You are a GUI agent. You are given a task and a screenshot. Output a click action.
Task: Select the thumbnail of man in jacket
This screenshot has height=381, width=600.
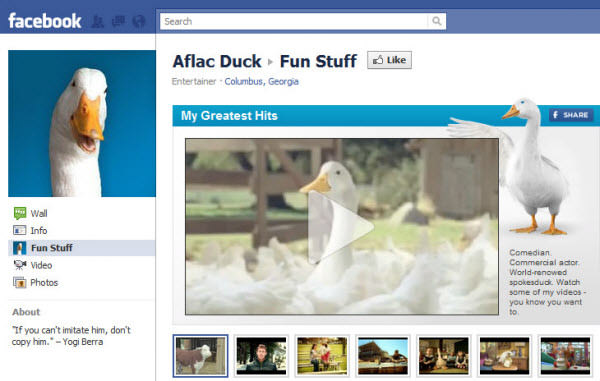click(261, 356)
